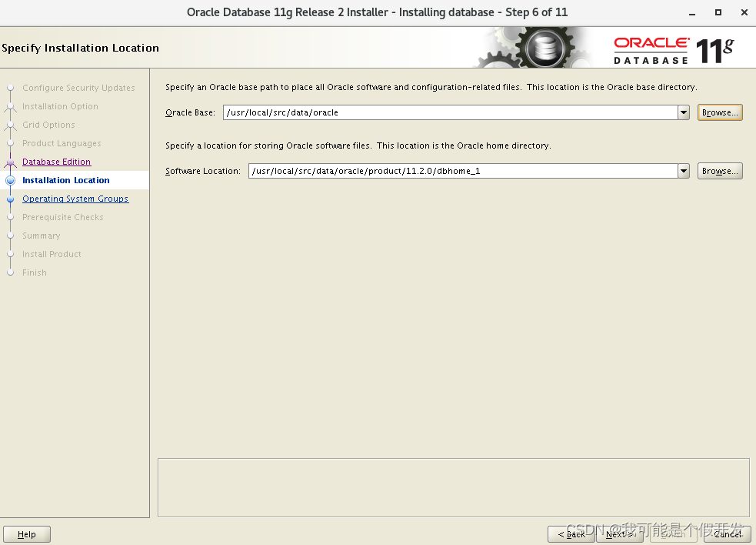Screen dimensions: 756x545
Task: Go to the Database Edition step
Action: [x=56, y=162]
